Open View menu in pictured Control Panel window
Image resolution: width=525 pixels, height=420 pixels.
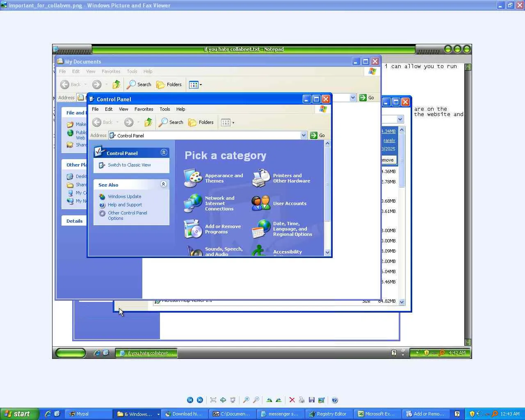[123, 109]
